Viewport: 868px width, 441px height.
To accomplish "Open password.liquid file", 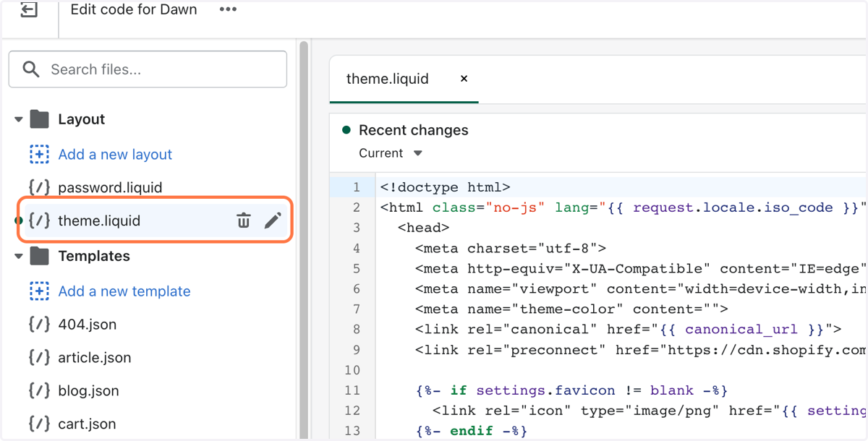I will pos(110,187).
